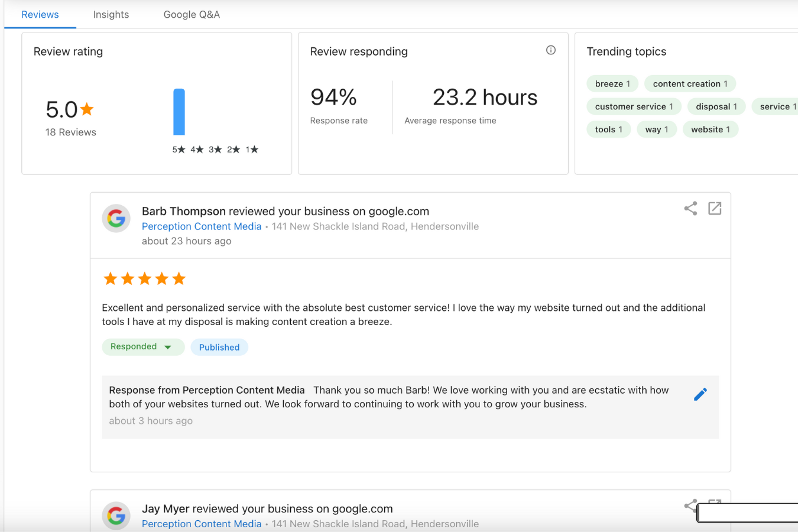Click the Published status badge

219,348
